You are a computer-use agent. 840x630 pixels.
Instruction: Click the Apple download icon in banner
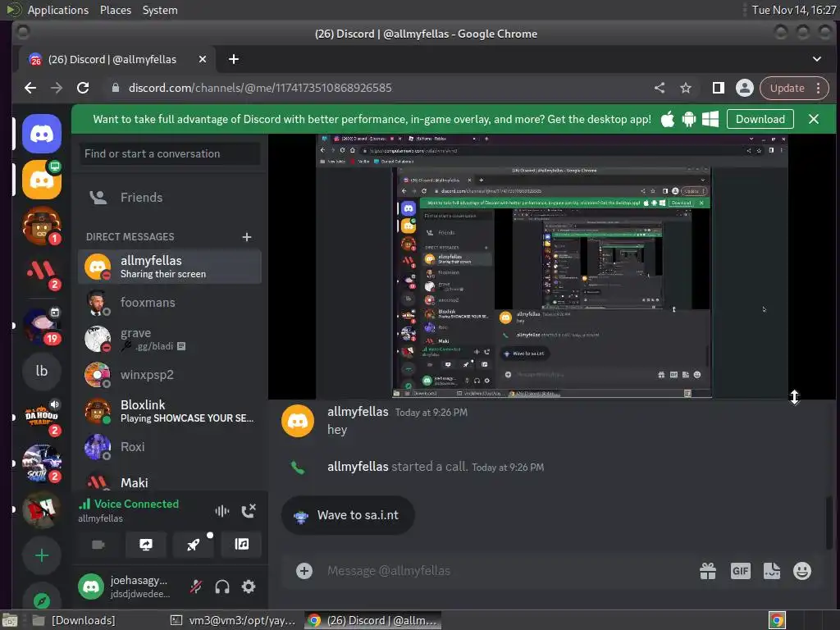click(x=668, y=120)
